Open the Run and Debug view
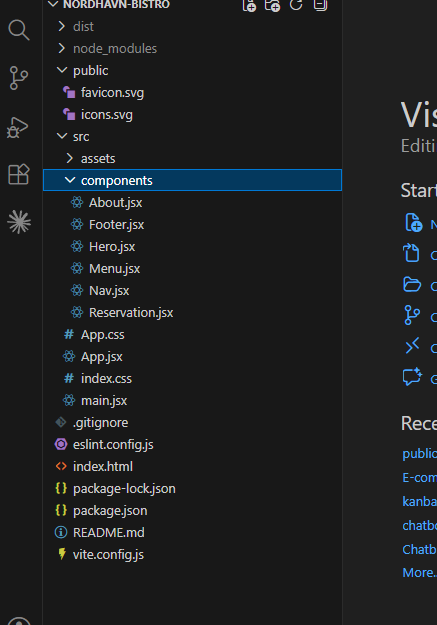This screenshot has width=437, height=625. click(18, 128)
